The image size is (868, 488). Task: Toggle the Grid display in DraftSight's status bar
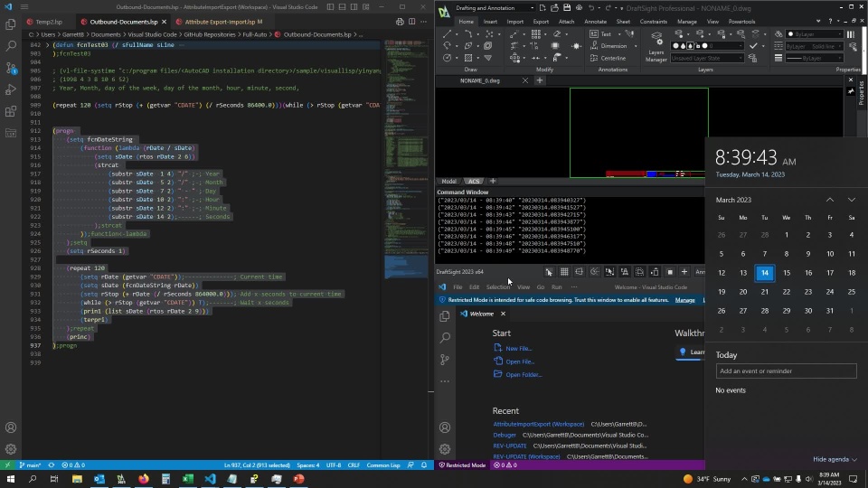coord(564,272)
